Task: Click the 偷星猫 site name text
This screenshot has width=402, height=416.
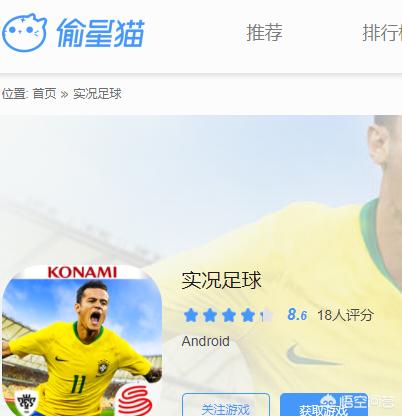Action: point(101,33)
